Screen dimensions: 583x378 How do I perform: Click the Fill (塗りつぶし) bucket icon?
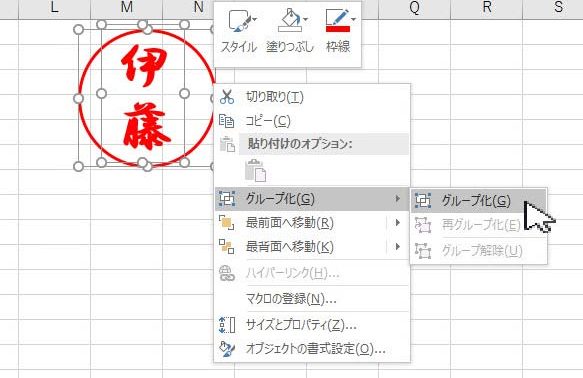[290, 20]
